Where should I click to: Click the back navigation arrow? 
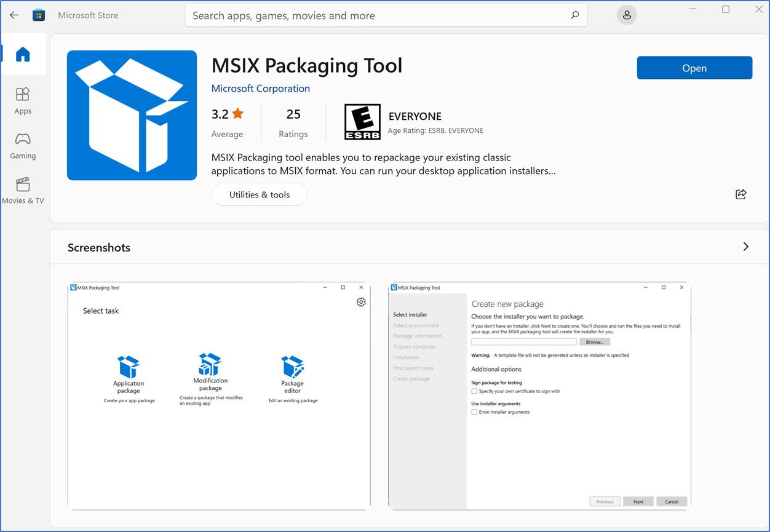point(14,15)
